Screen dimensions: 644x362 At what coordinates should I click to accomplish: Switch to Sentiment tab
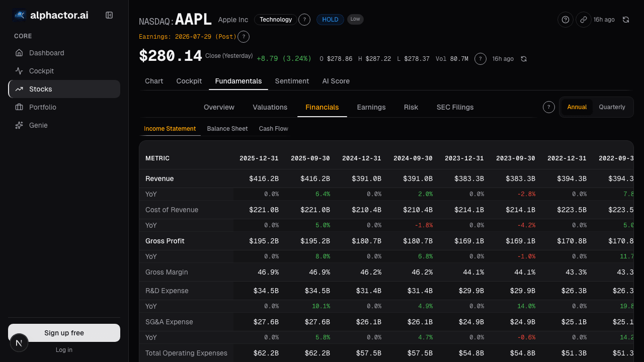pos(292,81)
